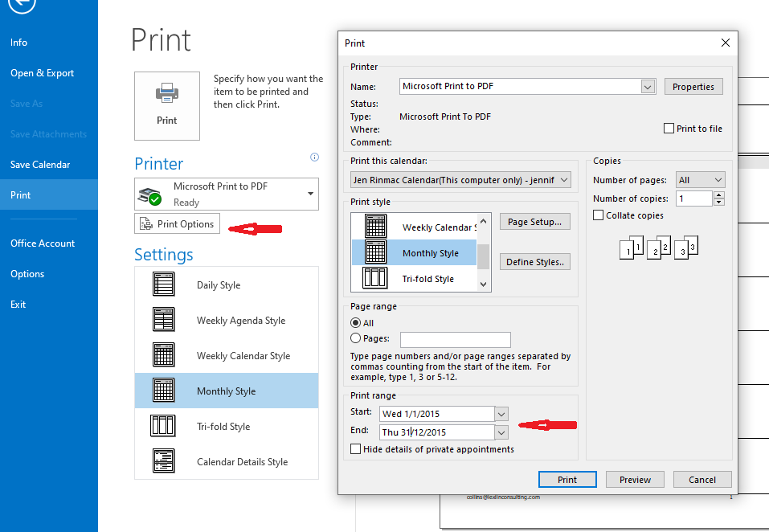Select Save Calendar in sidebar
This screenshot has width=769, height=532.
[x=40, y=165]
